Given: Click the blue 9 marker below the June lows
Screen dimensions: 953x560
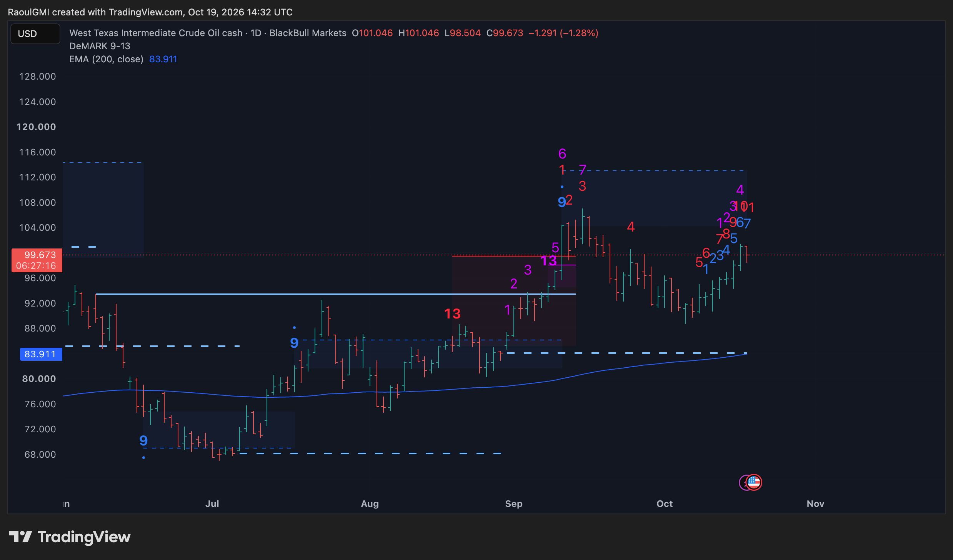Looking at the screenshot, I should point(143,441).
